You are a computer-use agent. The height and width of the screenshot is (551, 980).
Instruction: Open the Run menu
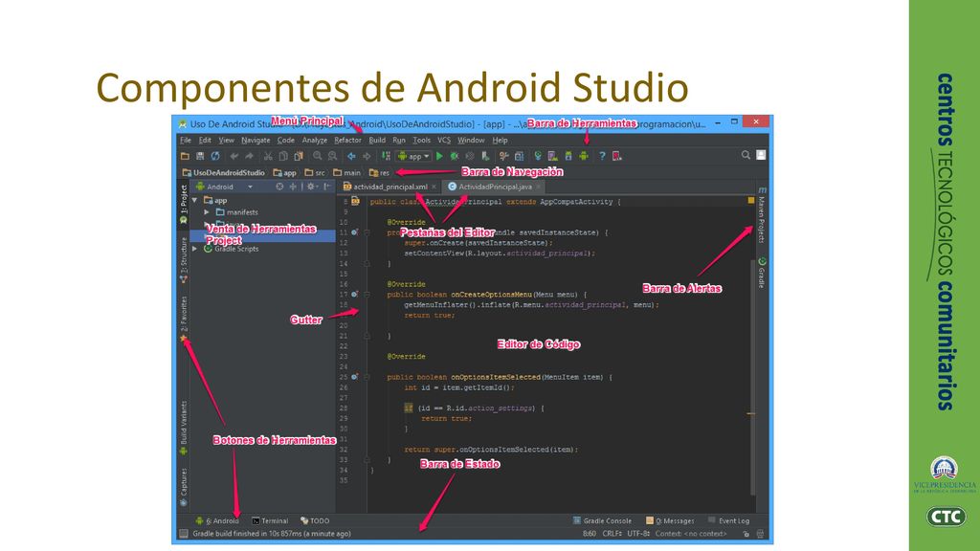(x=399, y=140)
